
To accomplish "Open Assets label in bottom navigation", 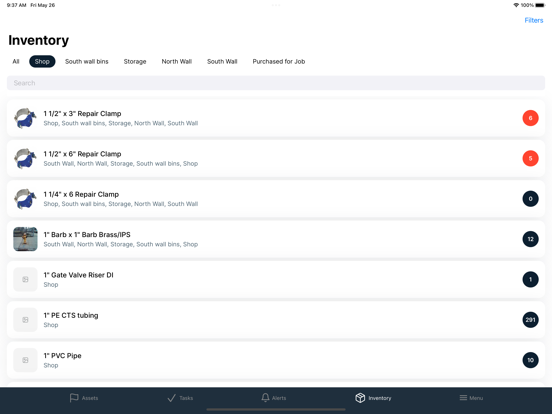I will 90,398.
